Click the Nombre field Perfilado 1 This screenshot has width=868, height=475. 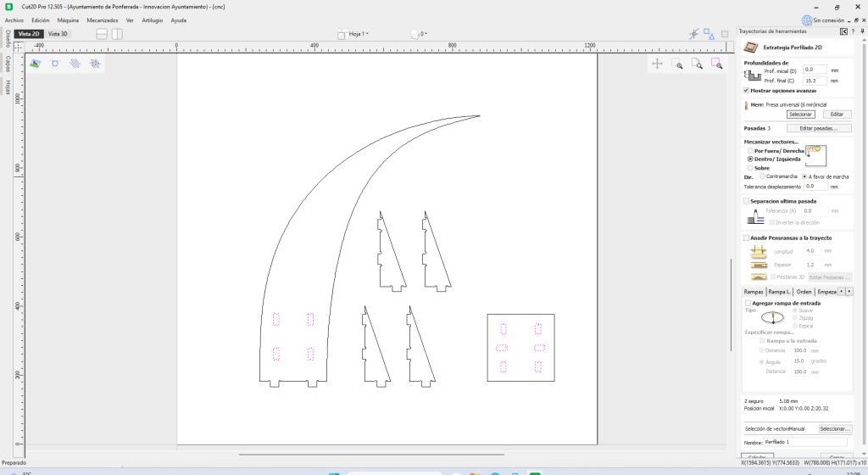point(805,442)
